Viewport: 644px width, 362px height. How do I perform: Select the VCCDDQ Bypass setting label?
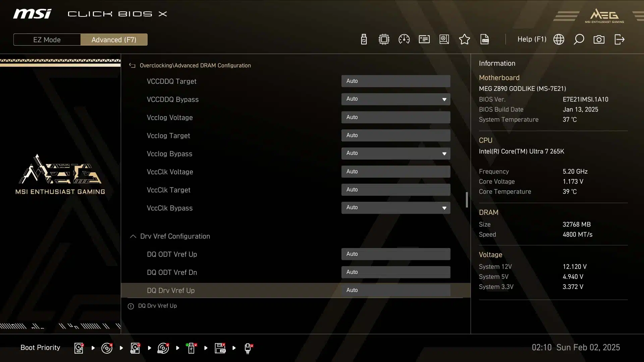pyautogui.click(x=173, y=100)
